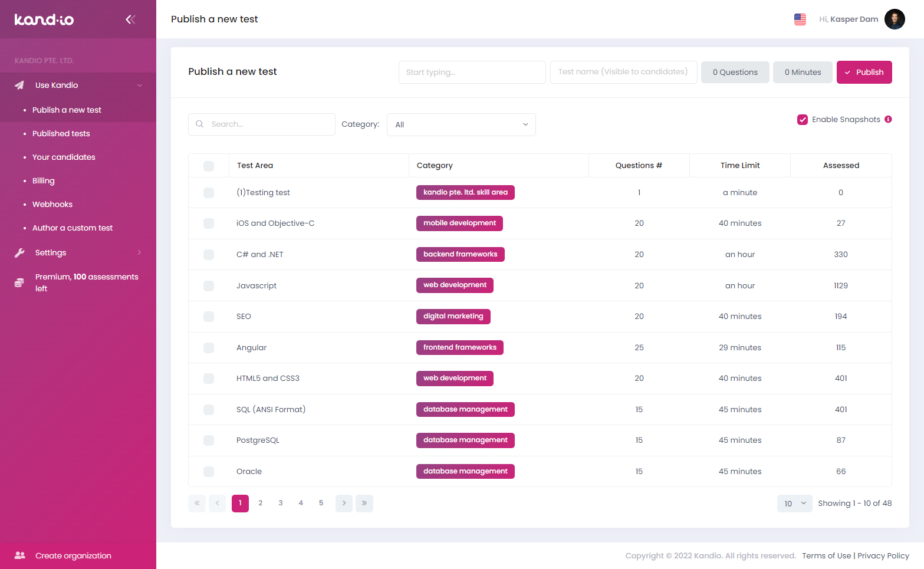Open the user profile avatar
The width and height of the screenshot is (924, 569).
click(x=894, y=19)
